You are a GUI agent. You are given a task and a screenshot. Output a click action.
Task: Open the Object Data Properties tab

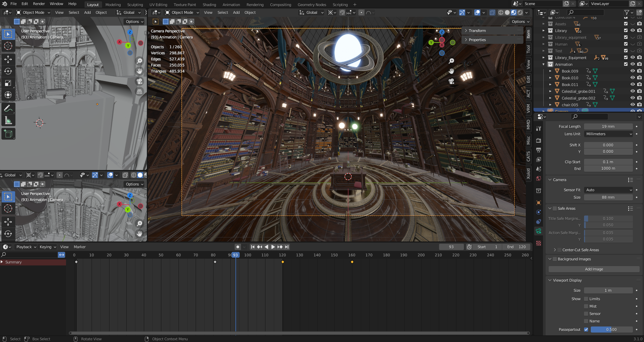click(538, 231)
